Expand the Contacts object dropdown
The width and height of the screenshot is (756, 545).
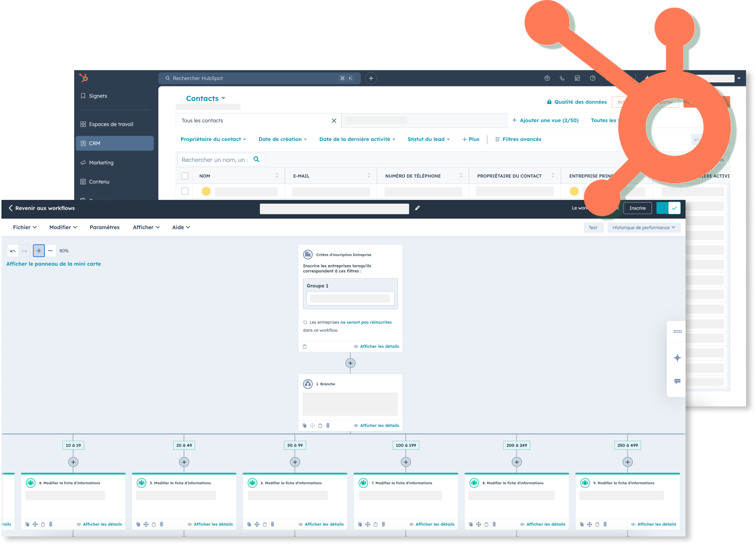click(206, 98)
